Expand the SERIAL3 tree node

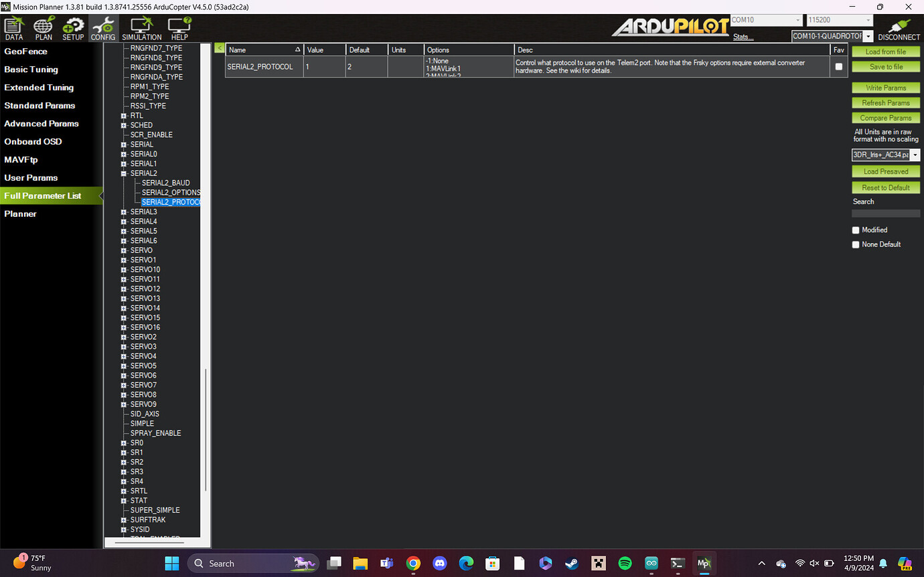coord(124,212)
